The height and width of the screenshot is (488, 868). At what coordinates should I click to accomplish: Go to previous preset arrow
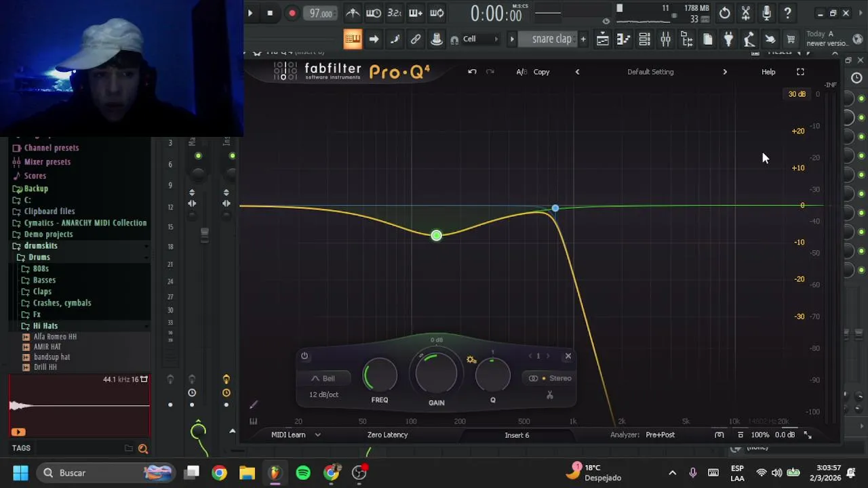tap(577, 72)
